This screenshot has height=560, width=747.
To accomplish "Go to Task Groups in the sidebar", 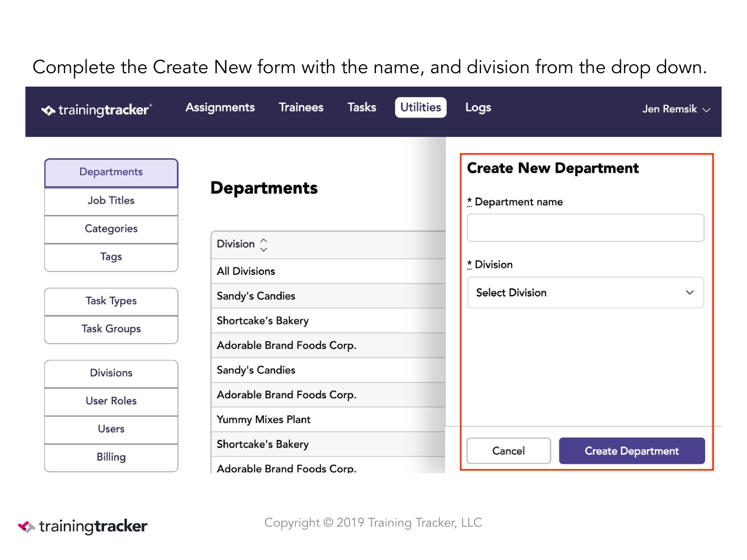I will [x=111, y=330].
